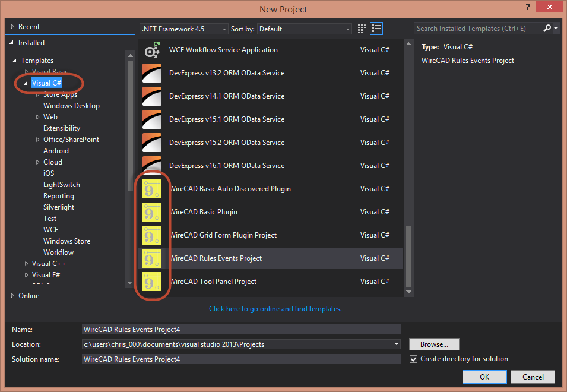Click the DevExpress v13.2 ORM OData Service icon
The height and width of the screenshot is (392, 567).
click(152, 73)
